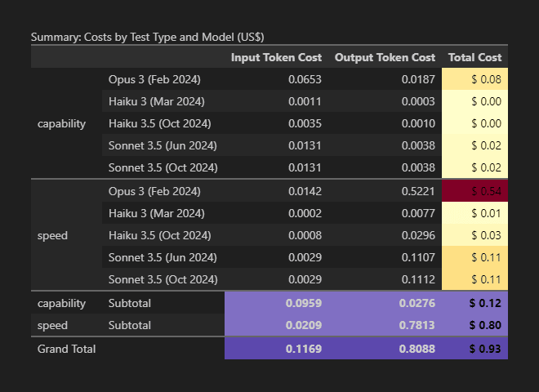
Task: Click the 'Grand Total' row label
Action: 67,349
